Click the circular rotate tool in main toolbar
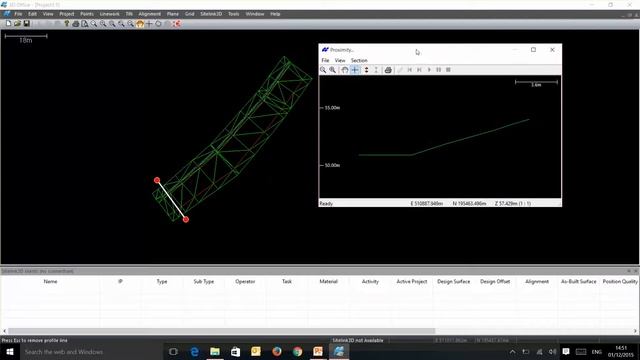 click(158, 24)
